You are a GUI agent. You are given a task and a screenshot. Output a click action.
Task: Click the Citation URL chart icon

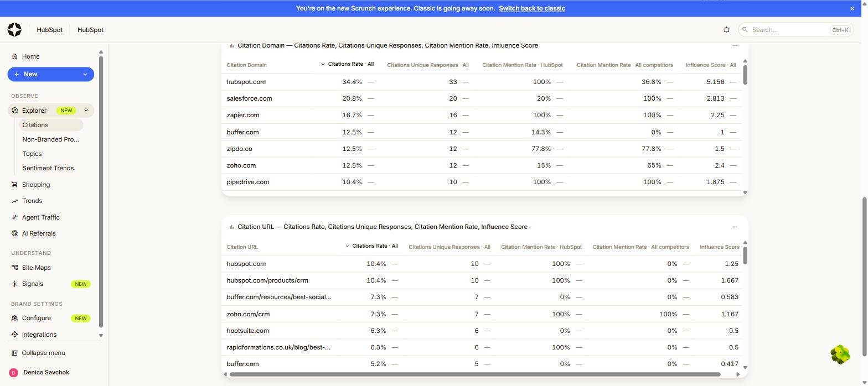[x=231, y=227]
